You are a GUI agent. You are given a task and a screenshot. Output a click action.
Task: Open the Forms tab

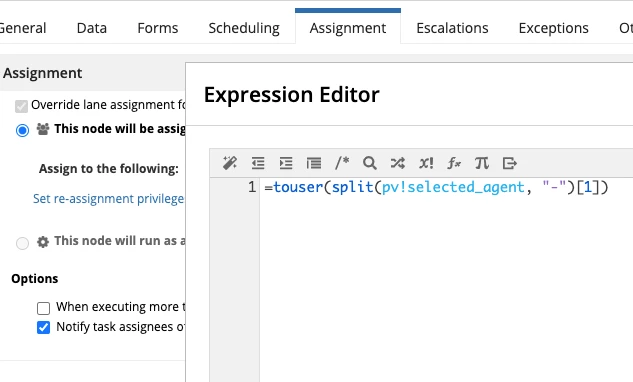(157, 28)
